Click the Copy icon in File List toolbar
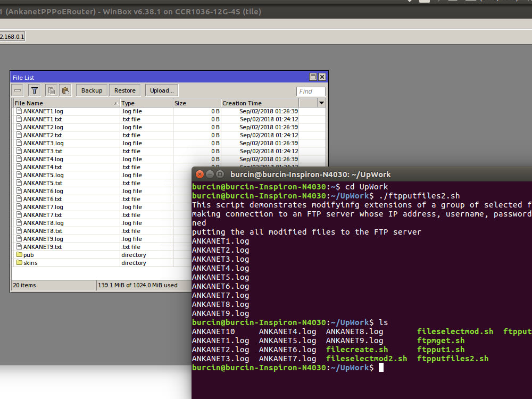Screen dimensions: 532x399 51,90
